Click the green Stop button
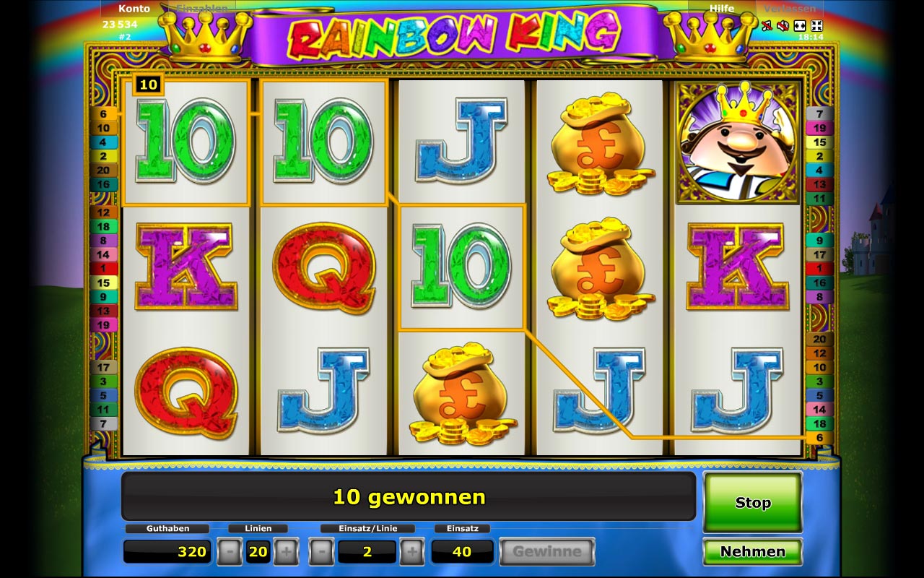924x578 pixels. tap(753, 503)
